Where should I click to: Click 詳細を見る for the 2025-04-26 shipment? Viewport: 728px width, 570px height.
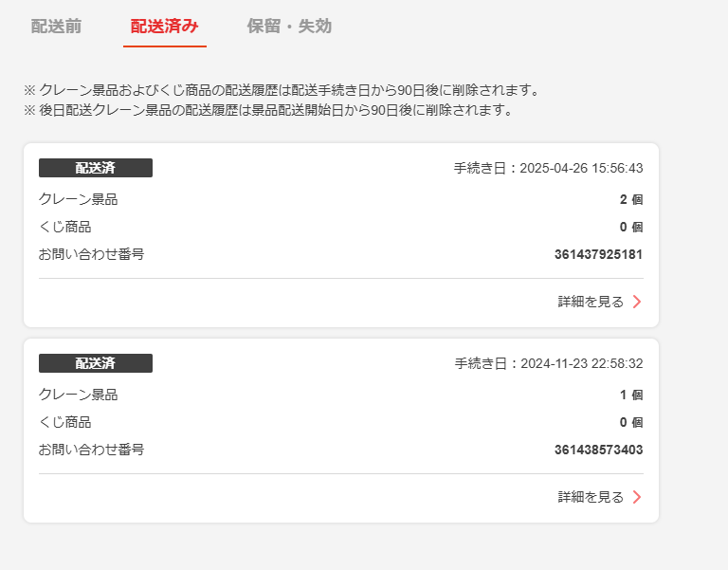pyautogui.click(x=591, y=302)
